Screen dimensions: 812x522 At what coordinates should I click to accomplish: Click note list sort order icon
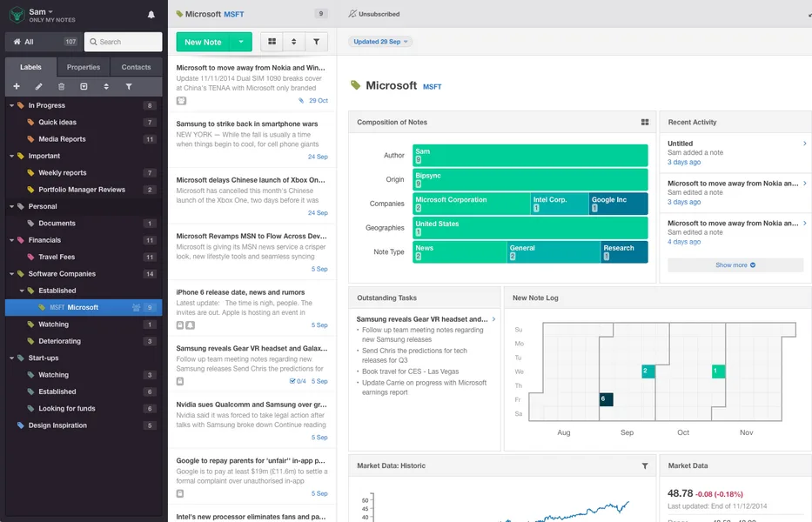tap(293, 42)
